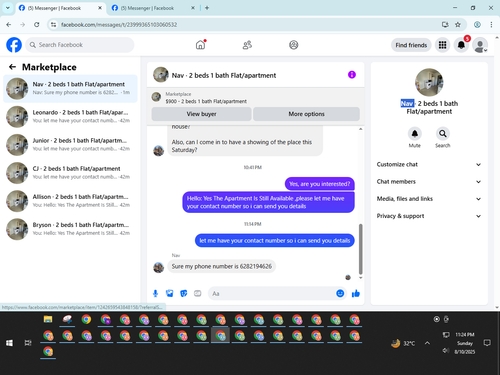Click the browser address bar URL
The height and width of the screenshot is (375, 500).
119,25
